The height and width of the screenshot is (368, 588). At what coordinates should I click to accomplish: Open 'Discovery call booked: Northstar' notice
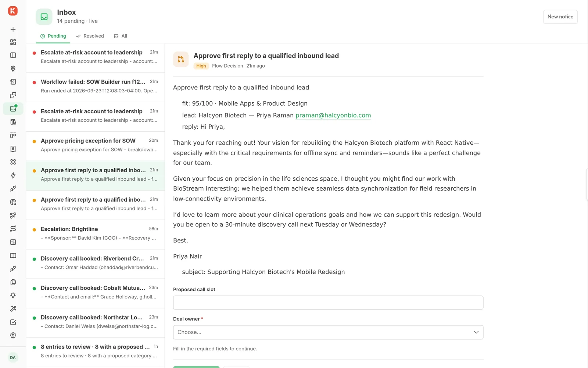point(96,323)
